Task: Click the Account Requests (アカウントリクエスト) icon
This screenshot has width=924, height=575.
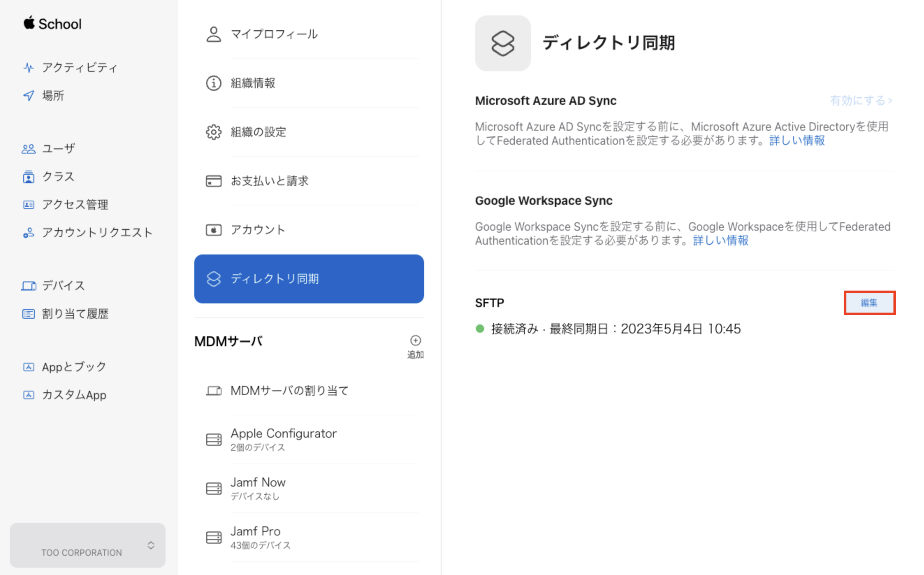Action: [x=29, y=233]
